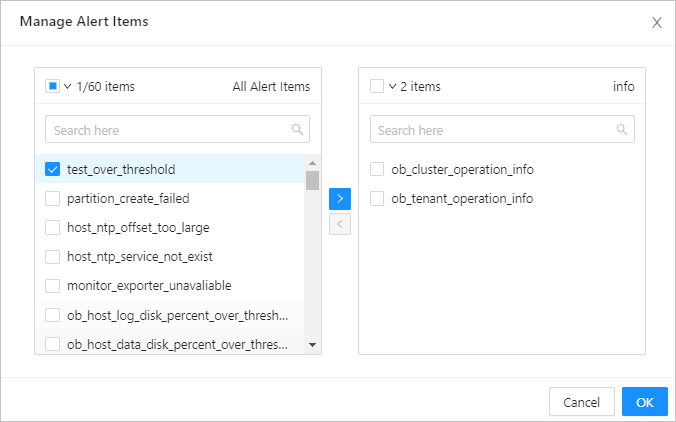Image resolution: width=676 pixels, height=422 pixels.
Task: Expand selection dropdown beside 1/60 items
Action: pyautogui.click(x=68, y=86)
